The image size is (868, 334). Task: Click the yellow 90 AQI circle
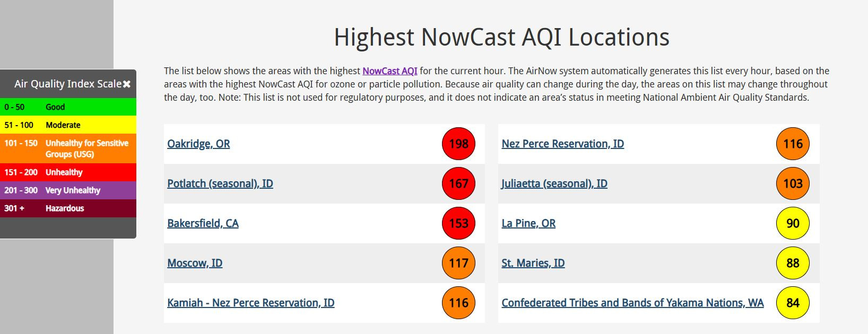click(793, 223)
